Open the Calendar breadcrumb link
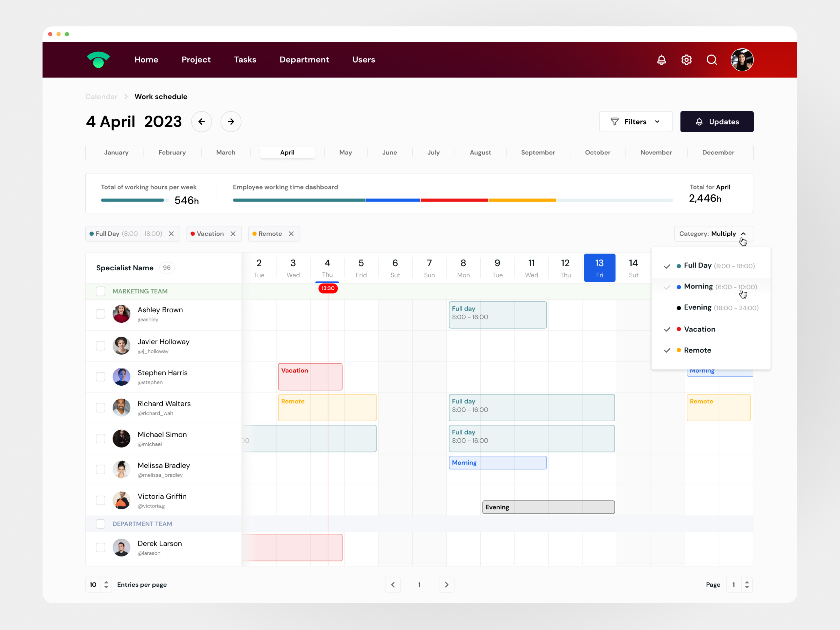The width and height of the screenshot is (840, 630). coord(101,96)
